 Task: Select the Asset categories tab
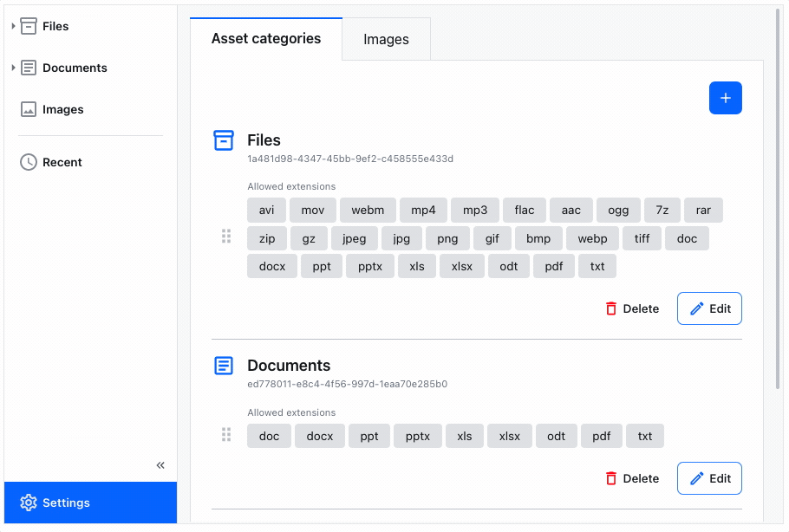(x=266, y=39)
